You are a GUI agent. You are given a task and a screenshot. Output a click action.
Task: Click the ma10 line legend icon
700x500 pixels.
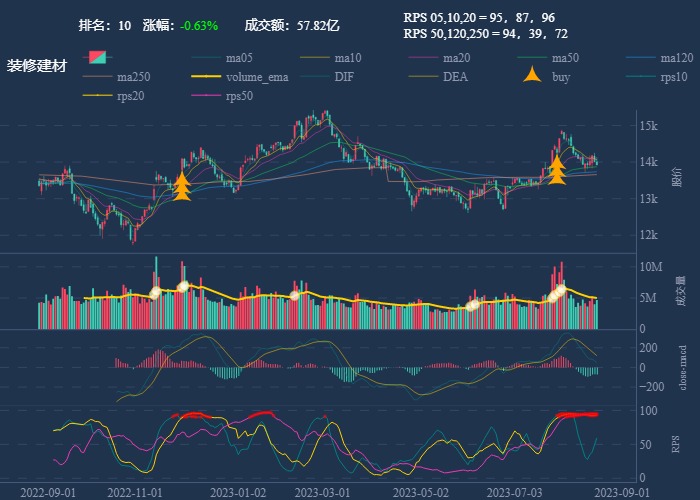click(x=314, y=58)
